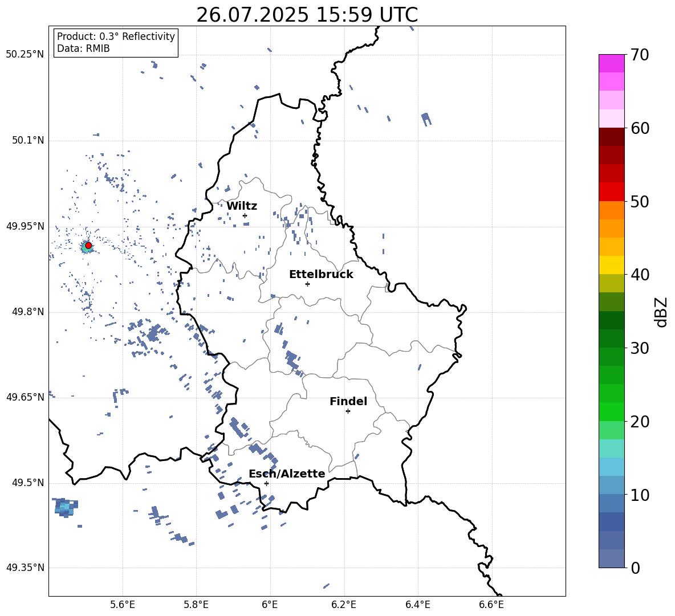Click the light blue echo cluster at bottom-left

[65, 507]
